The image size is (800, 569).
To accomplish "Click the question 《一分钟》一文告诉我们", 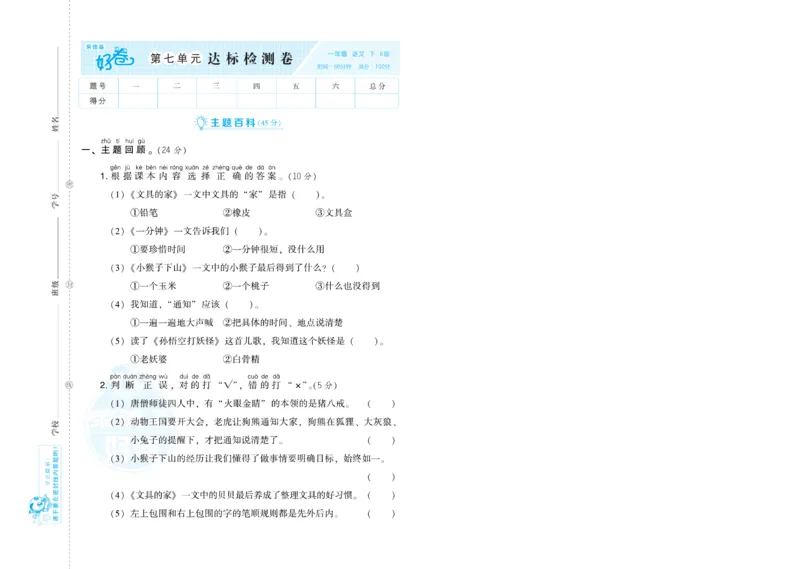I will click(x=189, y=231).
